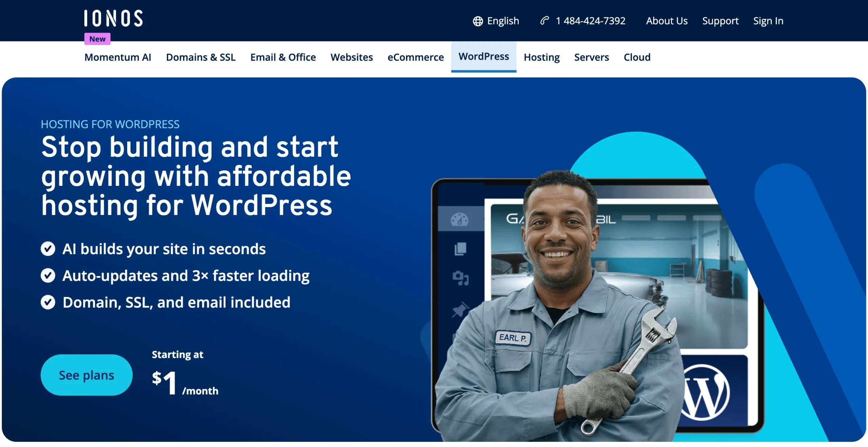Screen dimensions: 868x447
Task: Click the New badge above Momentum AI
Action: pos(97,39)
